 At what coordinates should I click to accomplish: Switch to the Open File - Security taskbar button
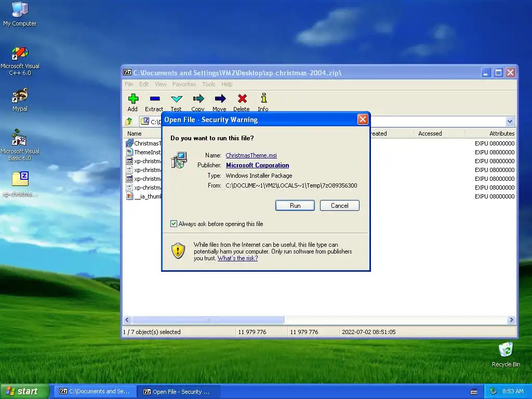(179, 392)
